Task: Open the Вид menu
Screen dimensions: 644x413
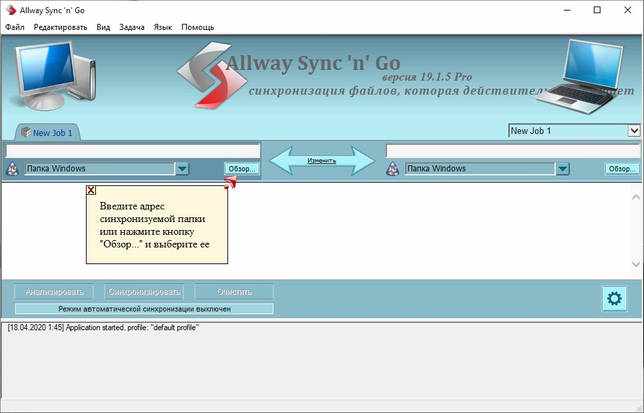Action: click(x=103, y=27)
